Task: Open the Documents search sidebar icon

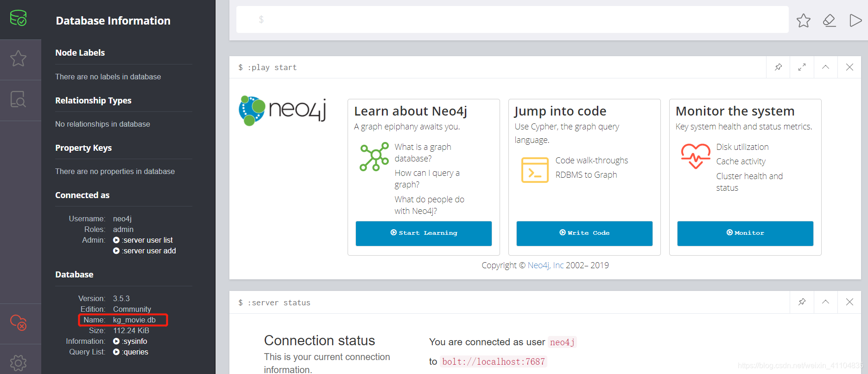Action: click(19, 99)
